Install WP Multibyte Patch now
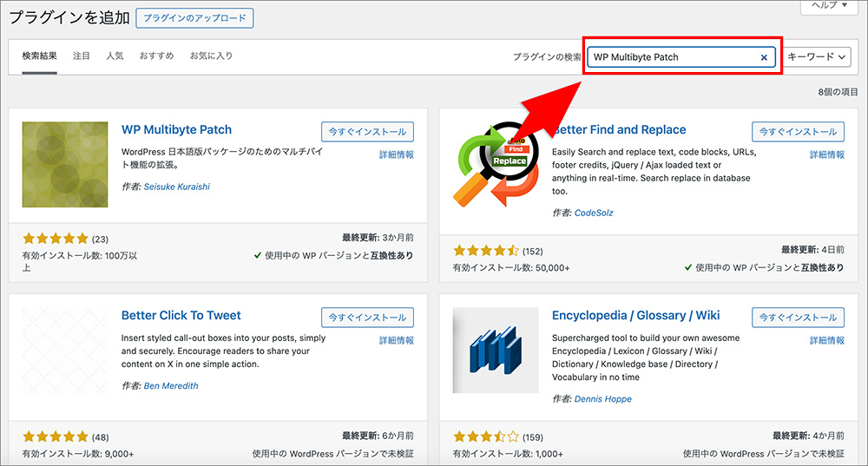 pos(367,132)
